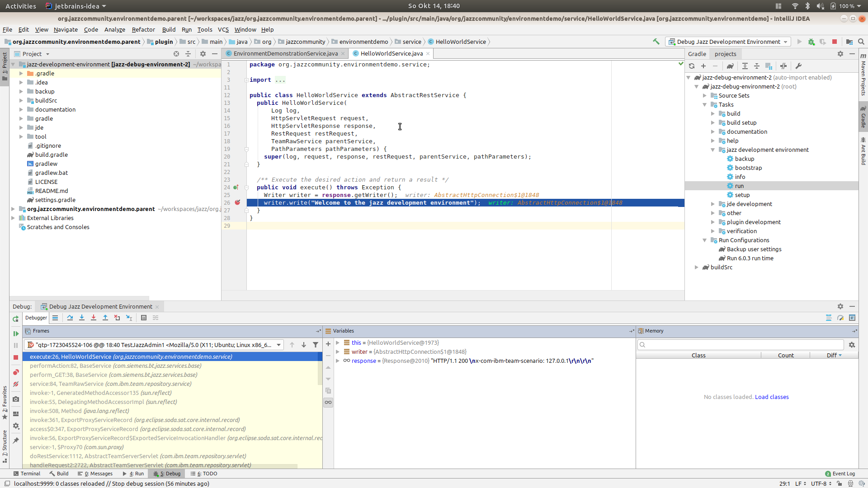Unfold the collapsed imports on line 3
Image resolution: width=868 pixels, height=488 pixels.
tap(246, 80)
